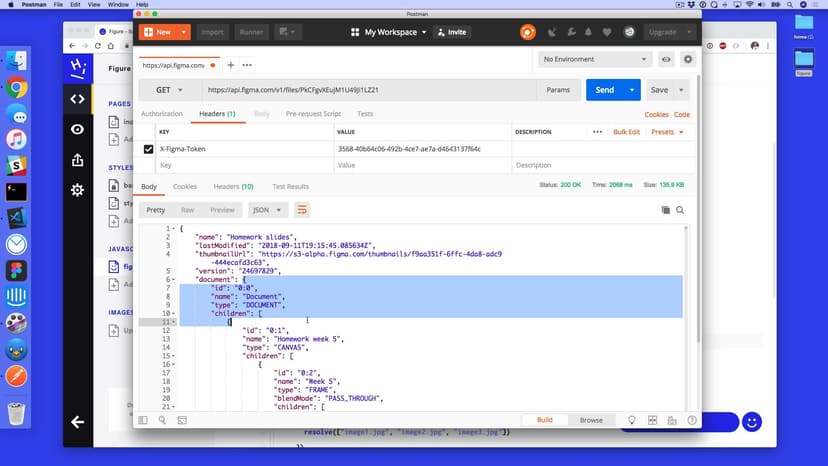Switch to Browse mode

tap(591, 420)
